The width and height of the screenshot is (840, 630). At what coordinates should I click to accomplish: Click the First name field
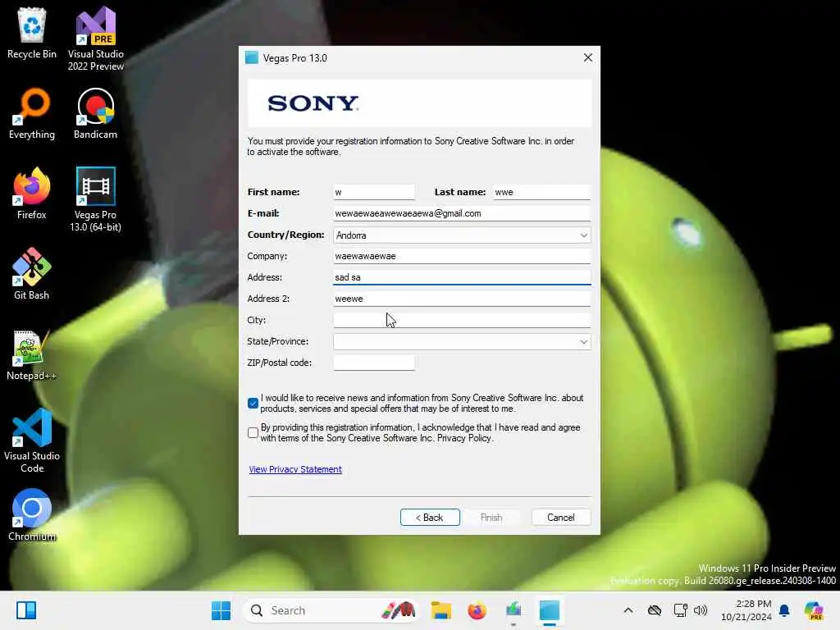374,192
